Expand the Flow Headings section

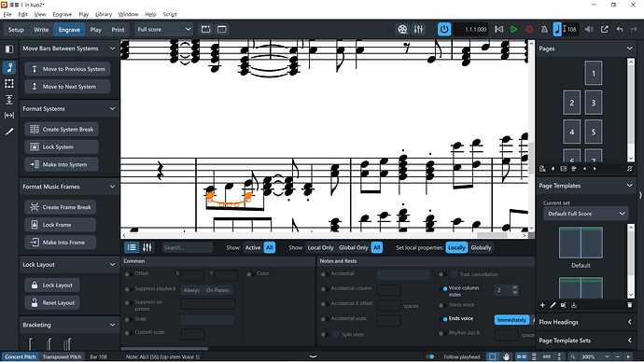(x=586, y=322)
